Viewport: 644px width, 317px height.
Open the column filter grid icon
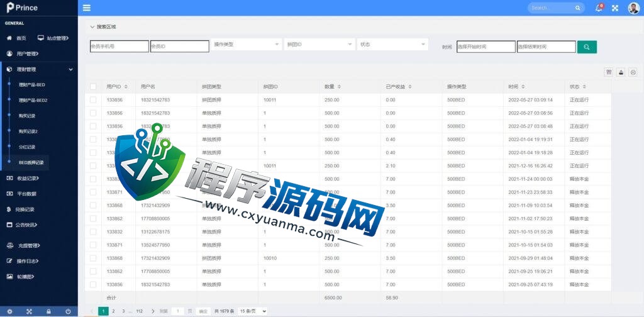point(609,72)
